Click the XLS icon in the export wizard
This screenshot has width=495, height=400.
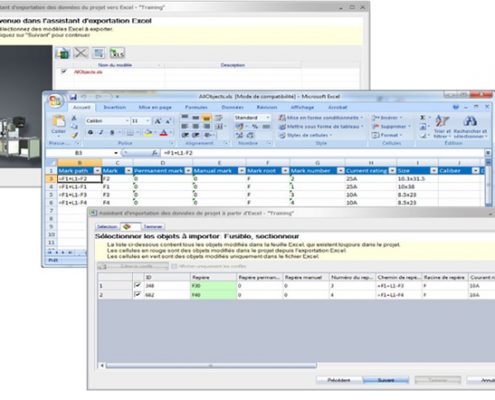pos(117,53)
